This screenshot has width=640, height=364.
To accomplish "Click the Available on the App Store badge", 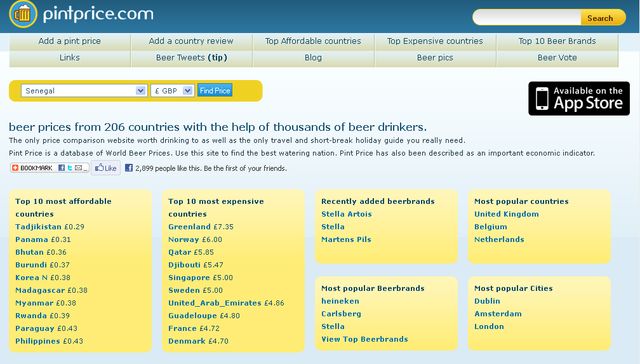I will 579,98.
